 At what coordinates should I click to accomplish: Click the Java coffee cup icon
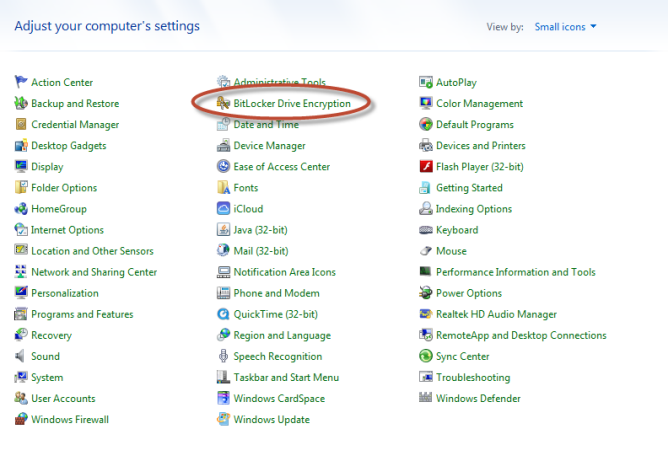tap(223, 229)
